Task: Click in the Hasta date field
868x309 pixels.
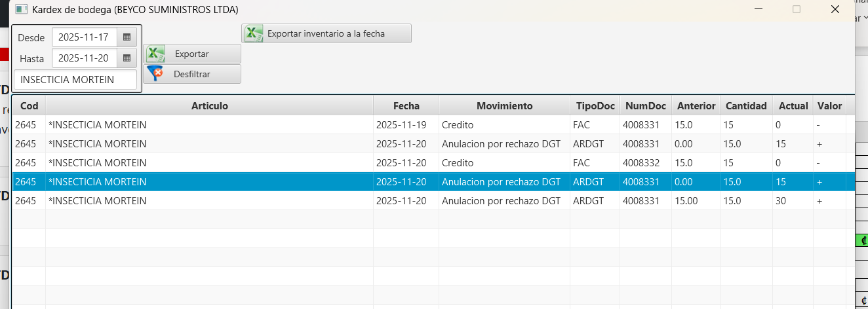Action: click(84, 58)
